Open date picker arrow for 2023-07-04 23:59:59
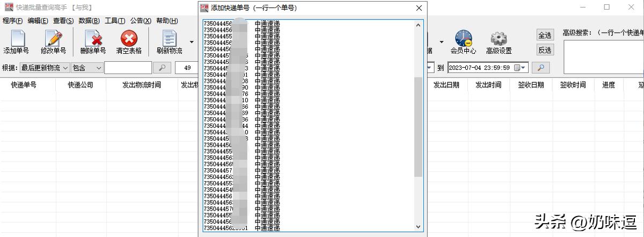Screen dimensions: 644x237 [524, 68]
